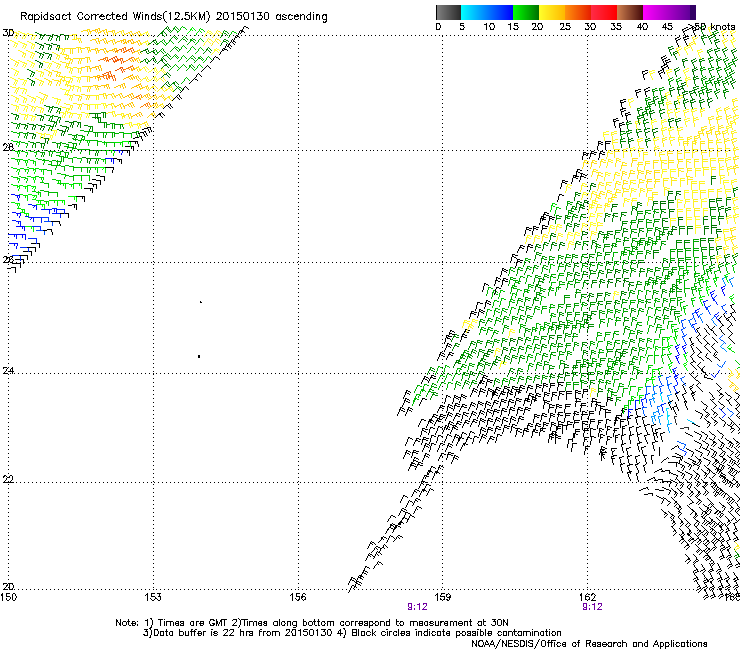
Task: Click the purple 9:12 time near longitude 162
Action: pyautogui.click(x=592, y=607)
